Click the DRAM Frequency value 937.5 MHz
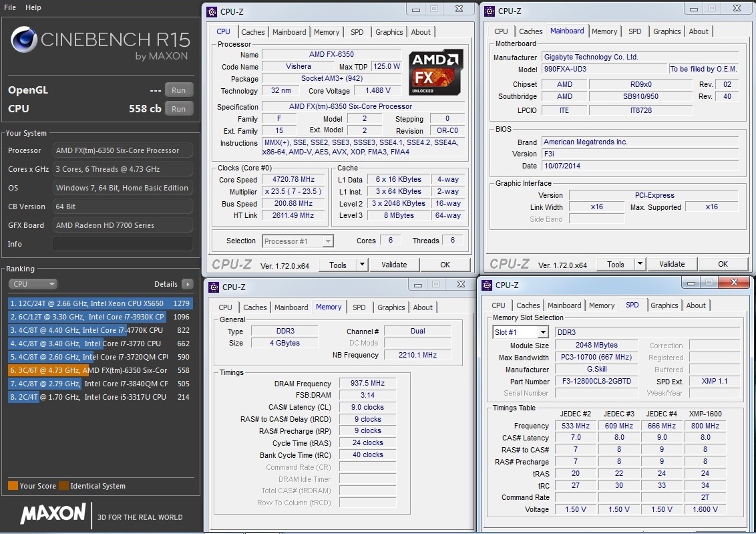This screenshot has width=756, height=534. tap(367, 383)
